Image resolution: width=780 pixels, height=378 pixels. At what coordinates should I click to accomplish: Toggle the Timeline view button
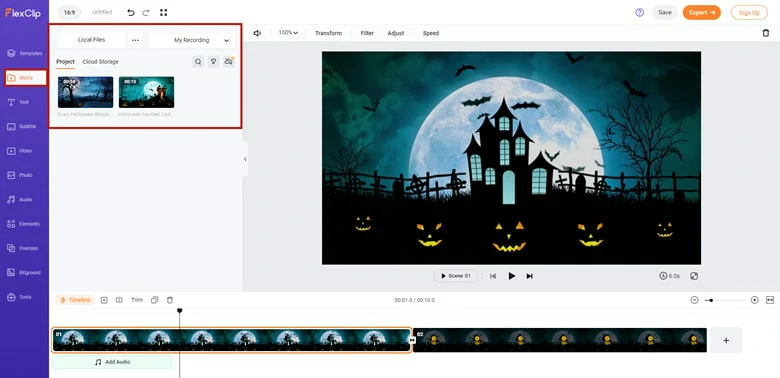pos(75,300)
